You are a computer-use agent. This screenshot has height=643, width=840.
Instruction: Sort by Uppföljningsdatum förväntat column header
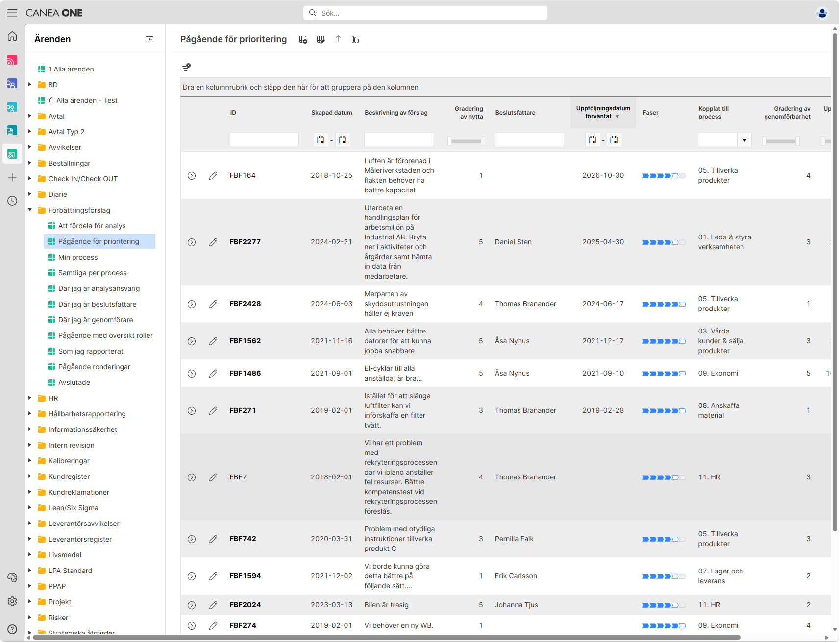coord(603,112)
